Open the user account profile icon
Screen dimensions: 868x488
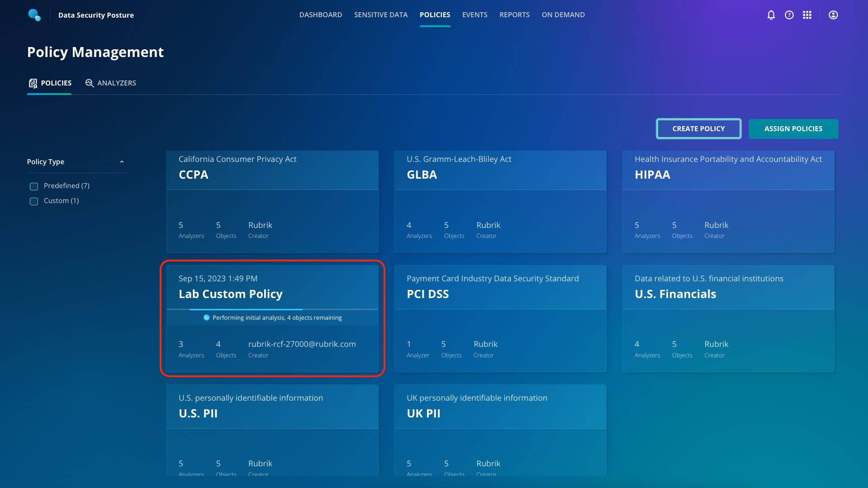tap(833, 15)
